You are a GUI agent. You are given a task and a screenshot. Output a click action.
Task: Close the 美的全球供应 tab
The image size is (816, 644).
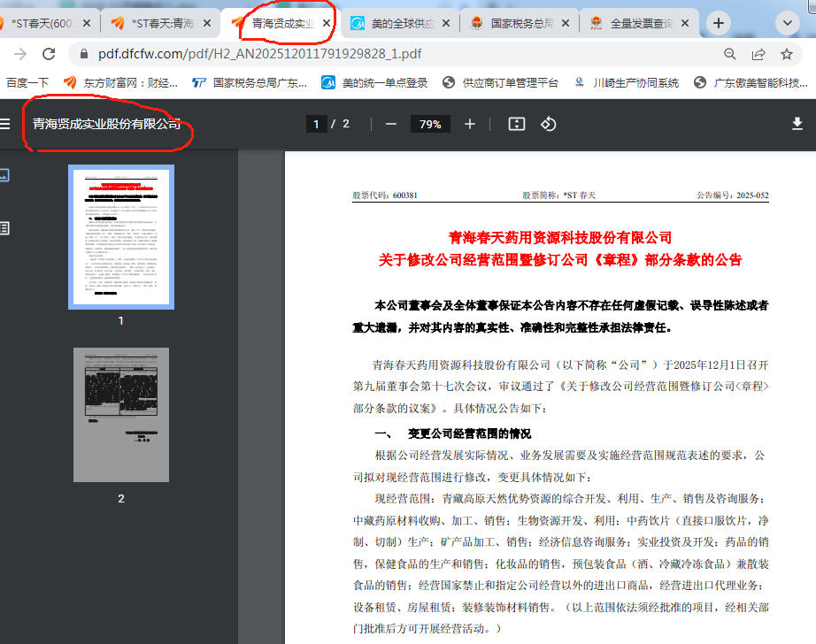tap(446, 23)
